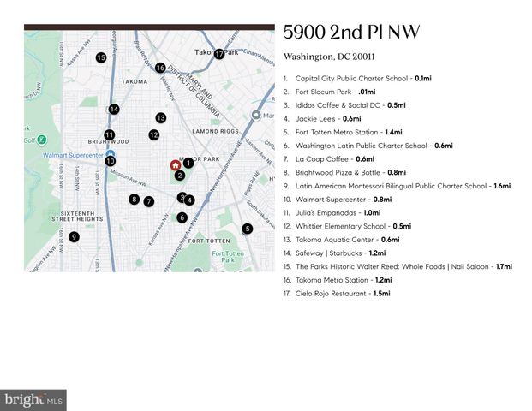532x411 pixels.
Task: Click map pin number 15
Action: pos(101,58)
